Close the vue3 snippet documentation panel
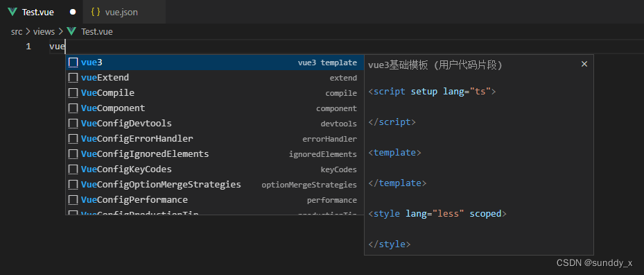Viewport: 644px width, 275px height. tap(584, 64)
